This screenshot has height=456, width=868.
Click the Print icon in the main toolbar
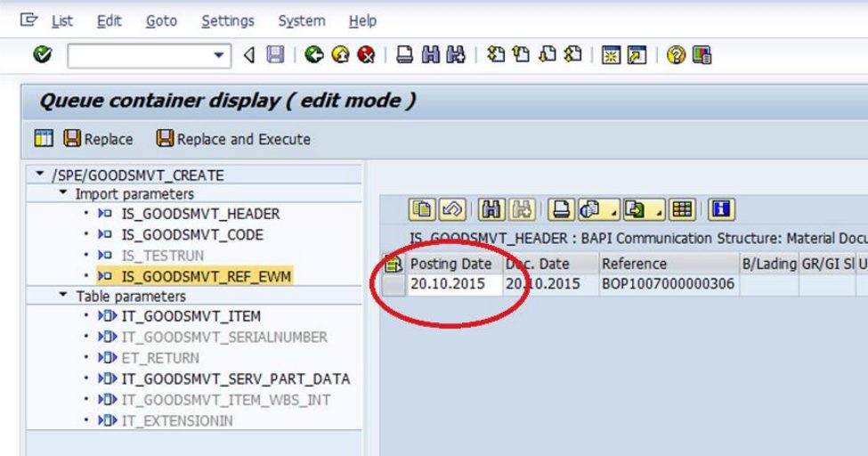point(404,55)
